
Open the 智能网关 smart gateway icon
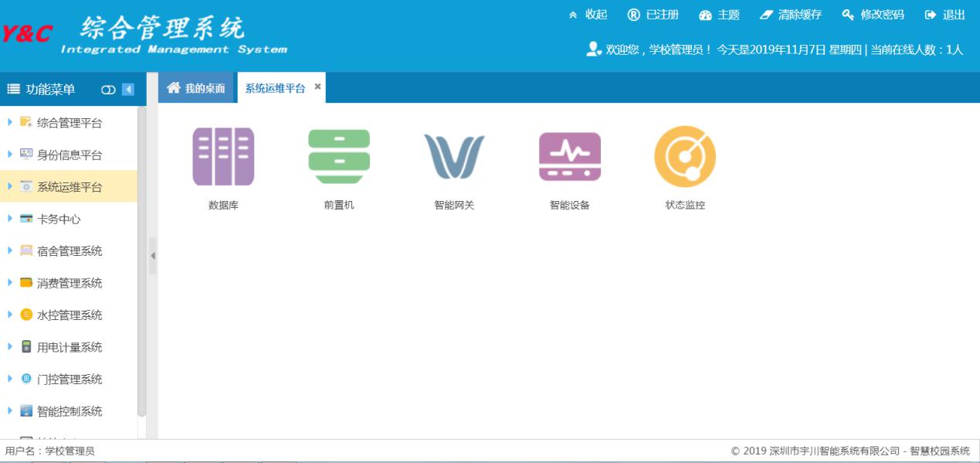(454, 157)
